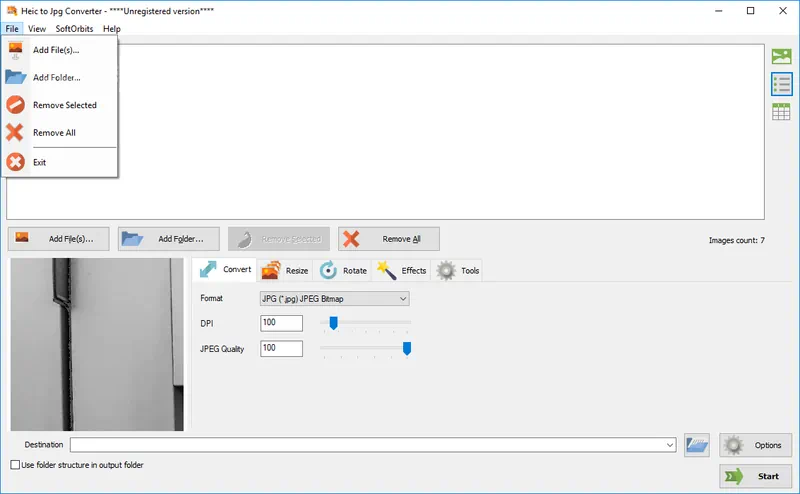This screenshot has width=800, height=494.
Task: Switch to thumbnail view icon in right sidebar
Action: click(x=781, y=56)
